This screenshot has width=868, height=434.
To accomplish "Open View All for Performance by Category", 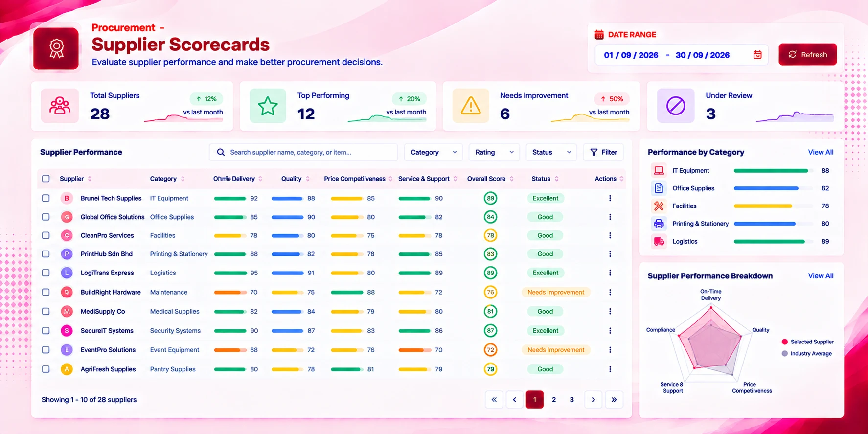I will [821, 152].
